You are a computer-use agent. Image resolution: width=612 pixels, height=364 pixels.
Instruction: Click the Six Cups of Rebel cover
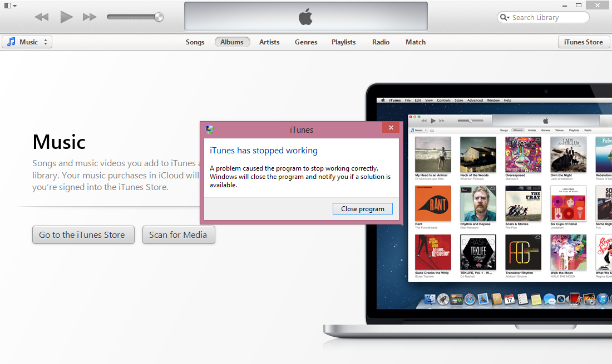click(x=568, y=203)
